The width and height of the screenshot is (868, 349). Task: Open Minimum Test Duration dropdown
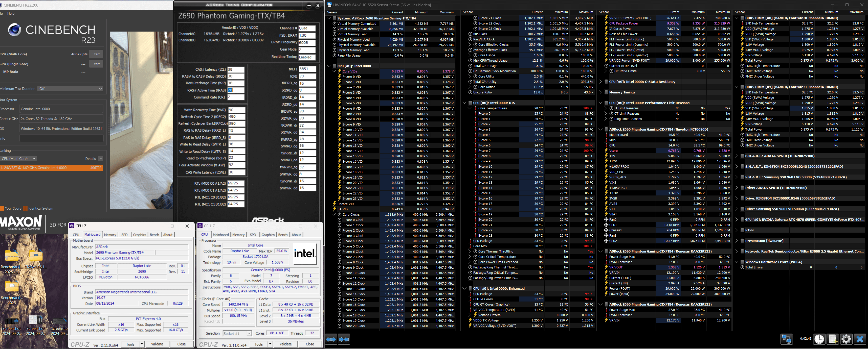coord(70,88)
